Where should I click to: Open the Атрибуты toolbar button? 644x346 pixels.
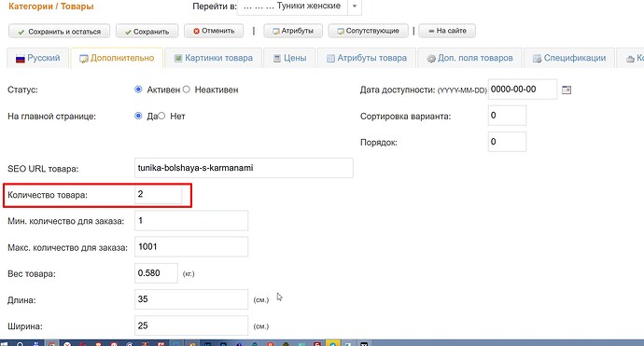(293, 31)
